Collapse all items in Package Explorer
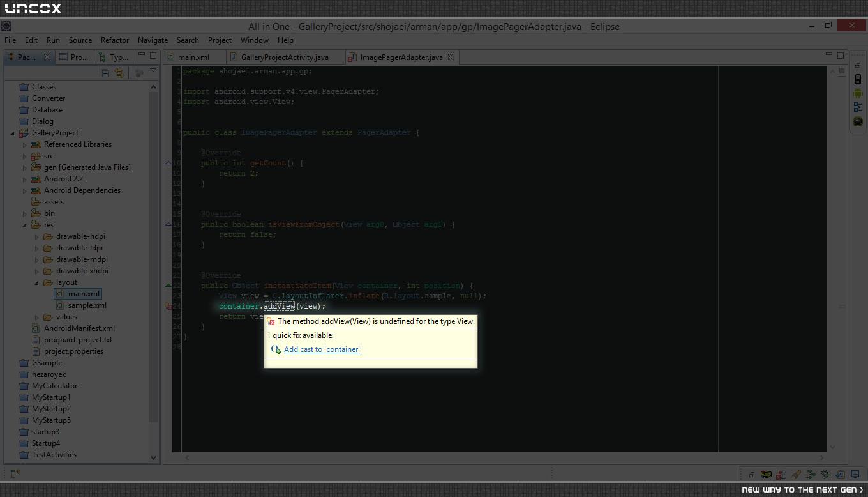The image size is (868, 497). [x=105, y=73]
